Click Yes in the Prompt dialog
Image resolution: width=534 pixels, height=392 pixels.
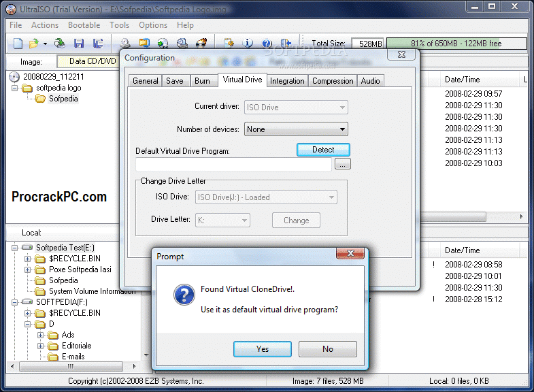tap(262, 349)
